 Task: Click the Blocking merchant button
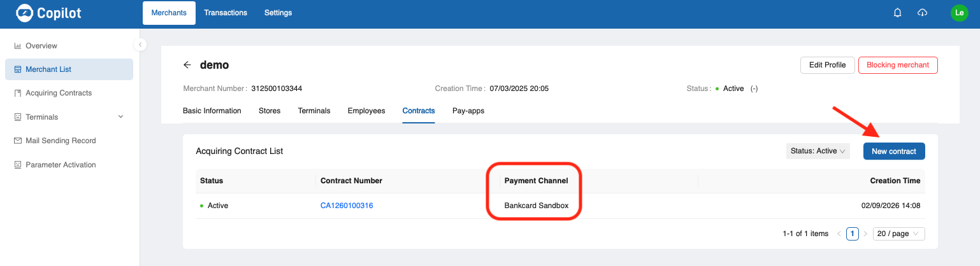point(897,65)
